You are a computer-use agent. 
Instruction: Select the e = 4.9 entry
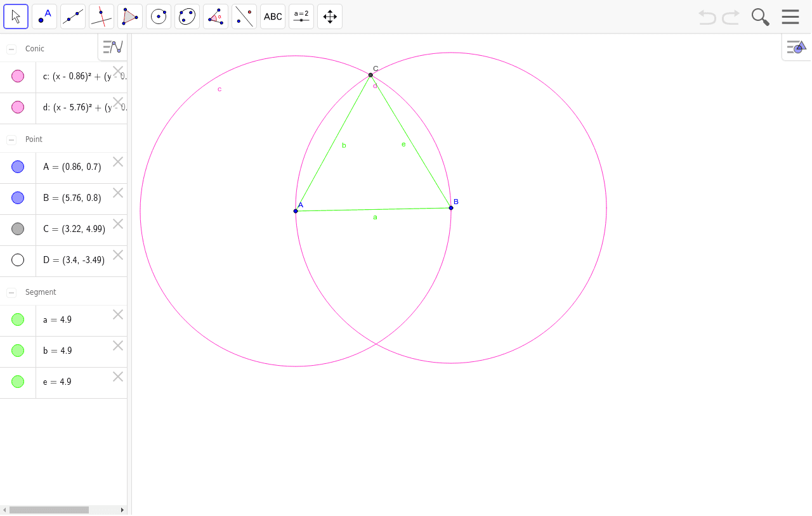(x=57, y=382)
